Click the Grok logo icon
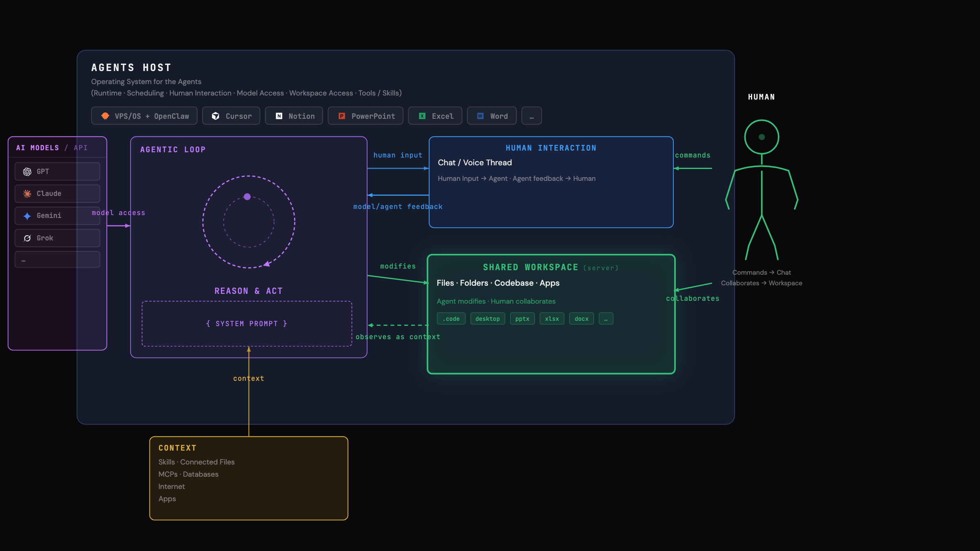Viewport: 980px width, 551px height. (x=27, y=238)
